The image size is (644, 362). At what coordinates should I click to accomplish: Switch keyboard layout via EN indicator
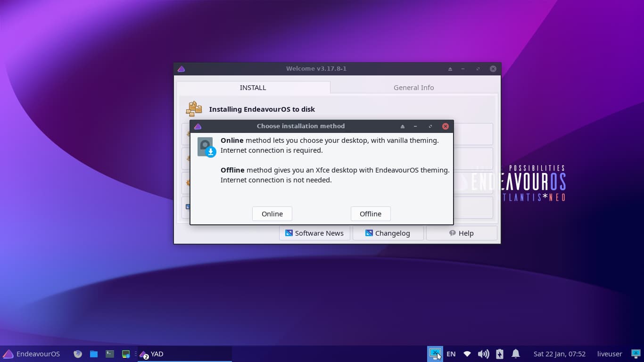click(x=451, y=354)
